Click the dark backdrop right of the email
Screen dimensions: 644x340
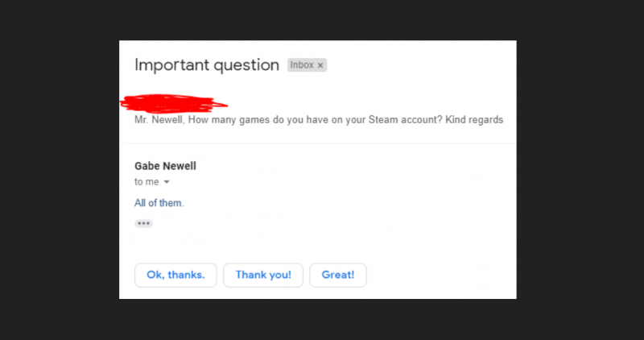pos(580,170)
